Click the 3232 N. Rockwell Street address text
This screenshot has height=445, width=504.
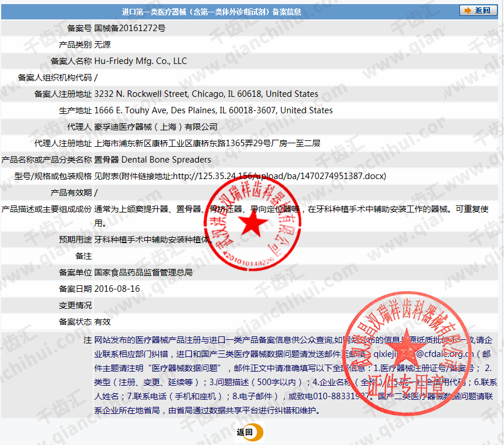[206, 94]
